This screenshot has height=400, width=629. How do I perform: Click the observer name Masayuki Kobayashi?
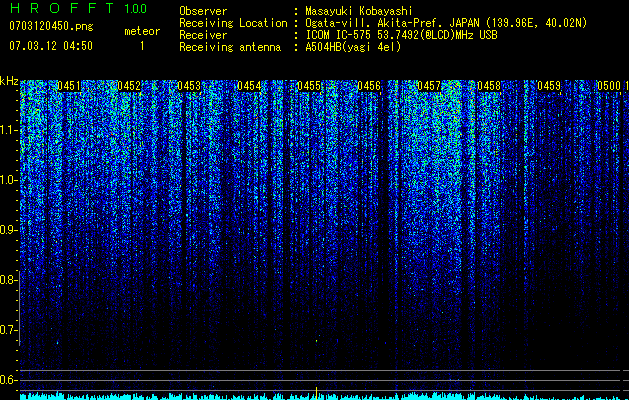tap(359, 11)
